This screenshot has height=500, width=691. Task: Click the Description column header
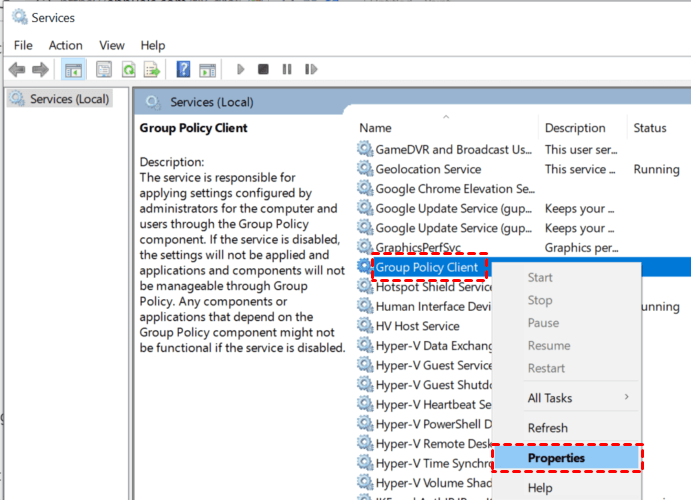[x=575, y=128]
